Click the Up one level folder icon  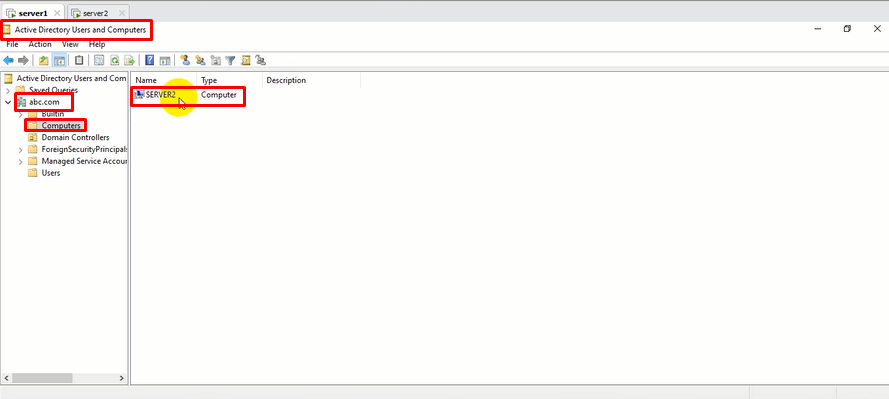44,60
